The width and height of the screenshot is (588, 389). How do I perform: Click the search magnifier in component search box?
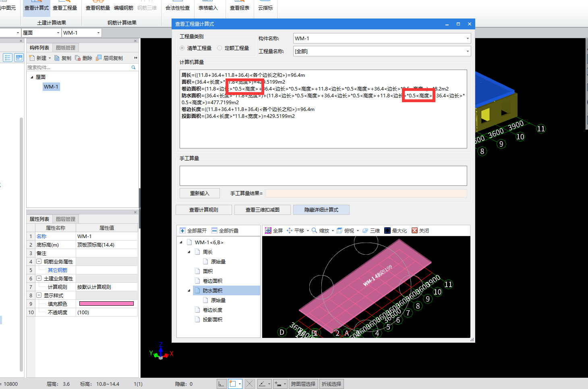pos(133,68)
